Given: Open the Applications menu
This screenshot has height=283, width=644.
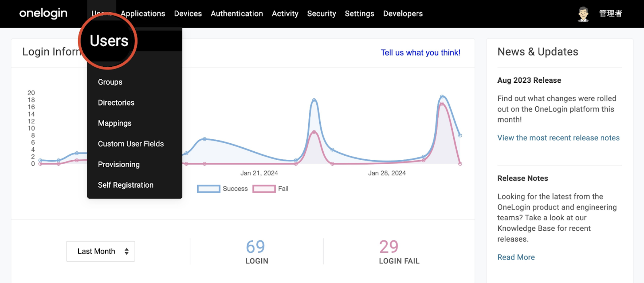Looking at the screenshot, I should point(143,13).
